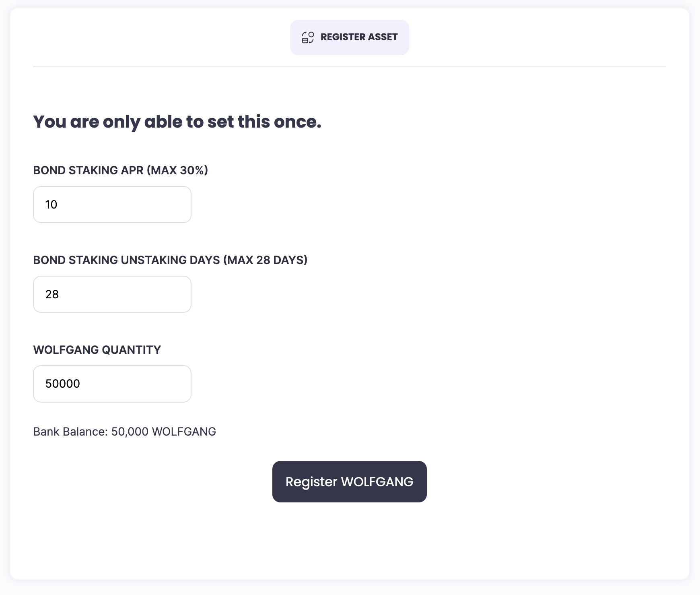Click the value 28 in the days box

(52, 294)
